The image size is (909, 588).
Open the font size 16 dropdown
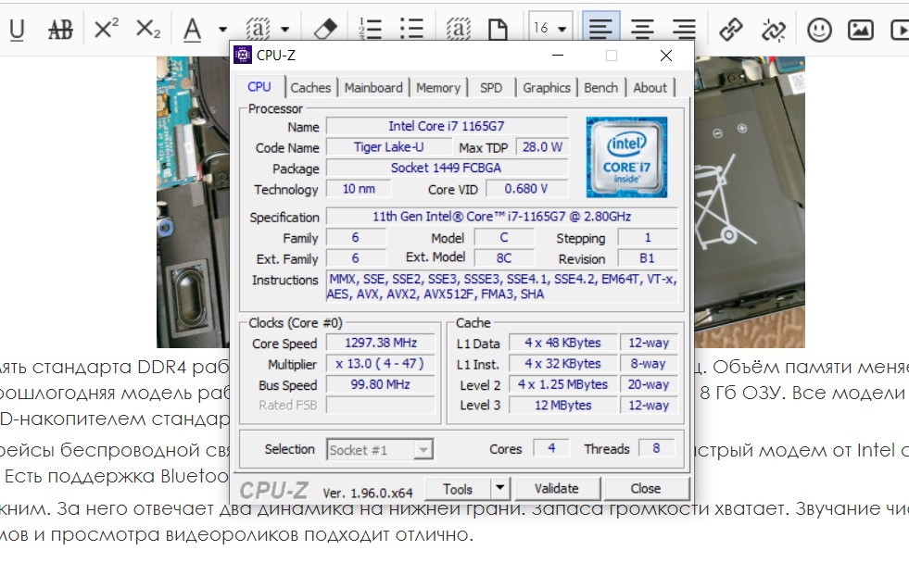point(550,28)
